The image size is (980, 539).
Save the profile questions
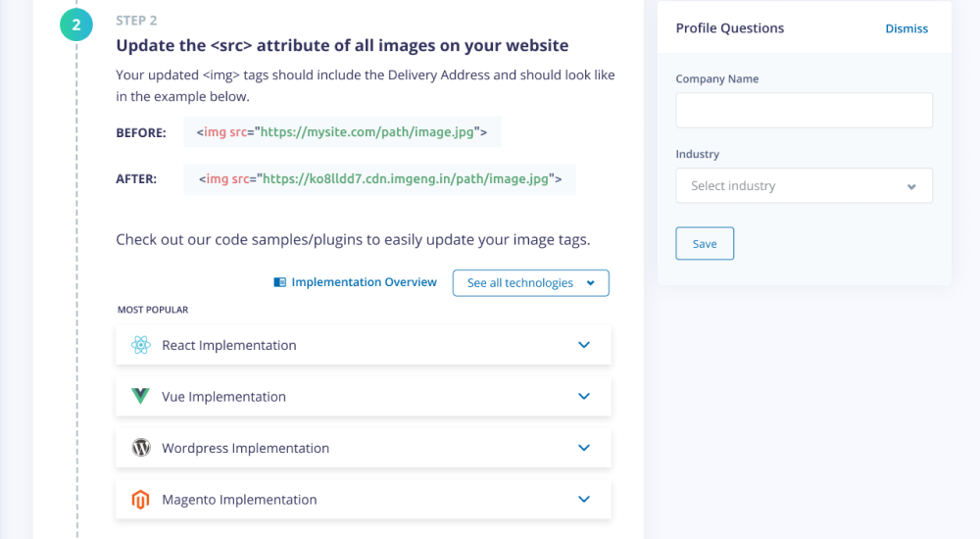[705, 243]
